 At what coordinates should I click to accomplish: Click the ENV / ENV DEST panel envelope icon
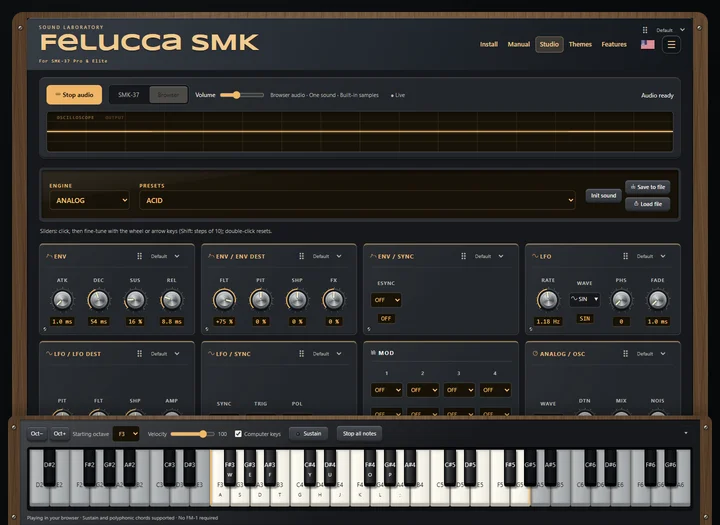click(x=211, y=256)
